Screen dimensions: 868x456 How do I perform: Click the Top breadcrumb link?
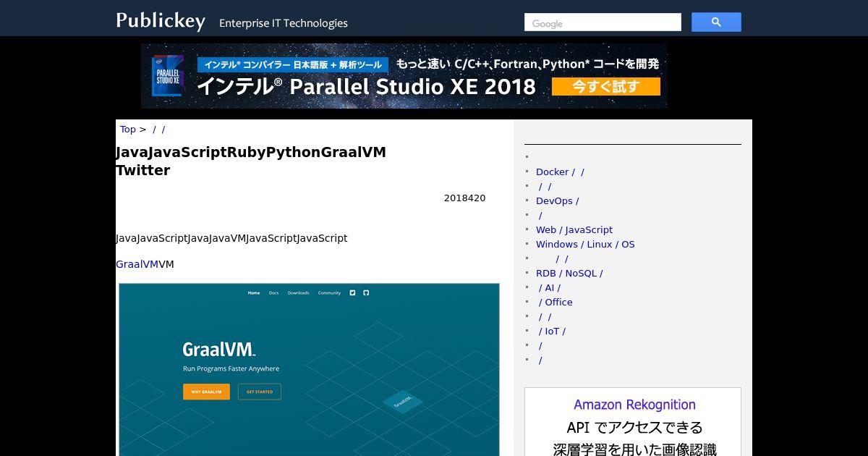127,129
